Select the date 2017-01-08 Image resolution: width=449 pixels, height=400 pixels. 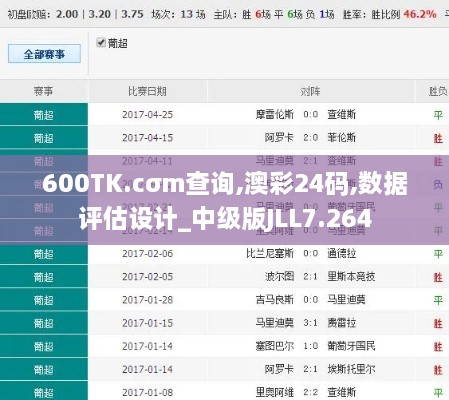(x=147, y=392)
